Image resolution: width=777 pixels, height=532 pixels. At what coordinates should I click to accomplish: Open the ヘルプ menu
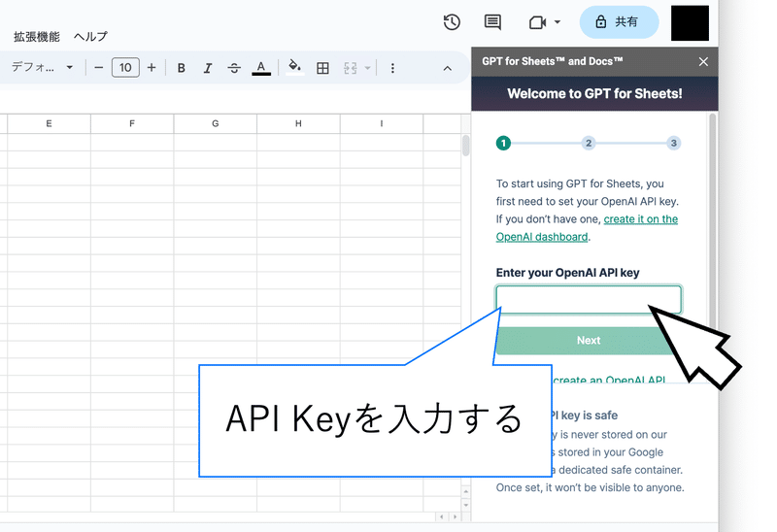coord(90,37)
